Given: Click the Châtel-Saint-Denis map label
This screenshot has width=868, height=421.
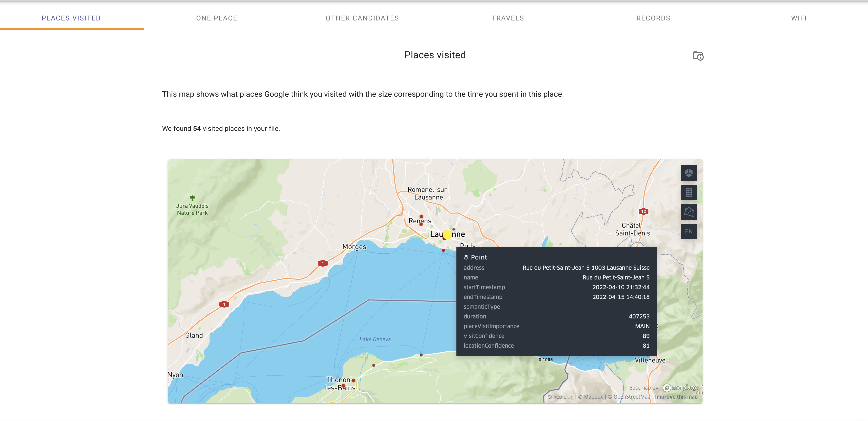Looking at the screenshot, I should click(x=632, y=229).
